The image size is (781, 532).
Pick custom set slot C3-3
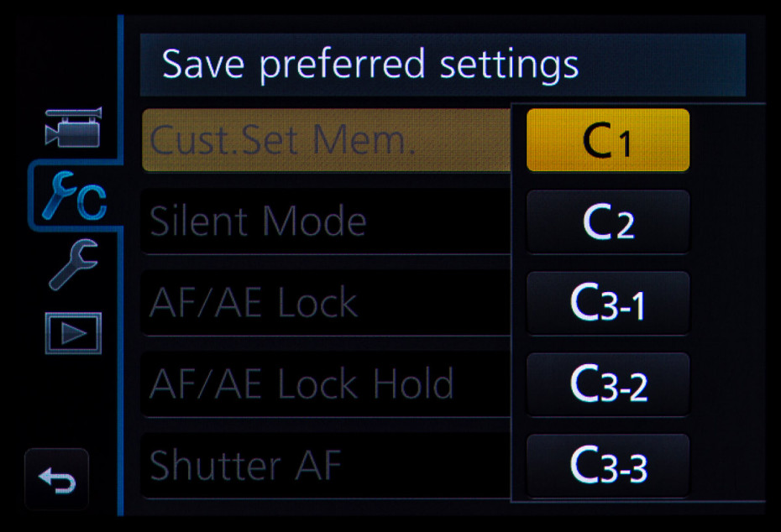click(607, 466)
